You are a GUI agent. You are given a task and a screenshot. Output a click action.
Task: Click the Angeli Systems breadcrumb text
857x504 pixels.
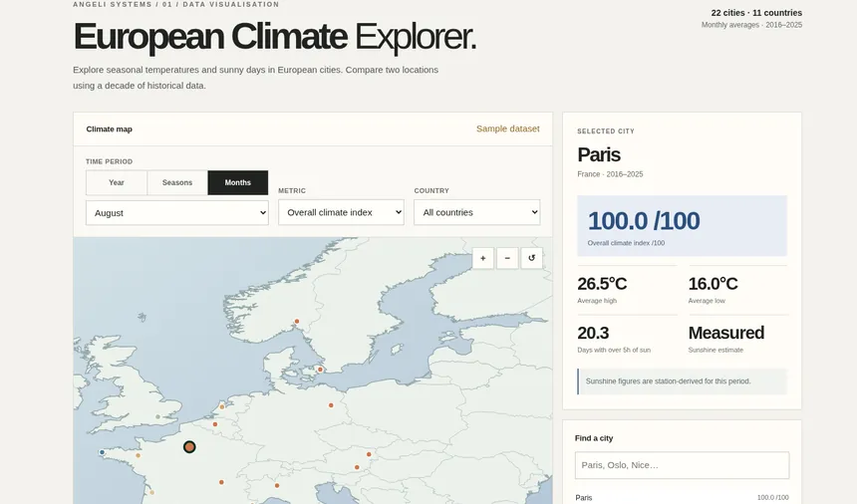pyautogui.click(x=176, y=4)
